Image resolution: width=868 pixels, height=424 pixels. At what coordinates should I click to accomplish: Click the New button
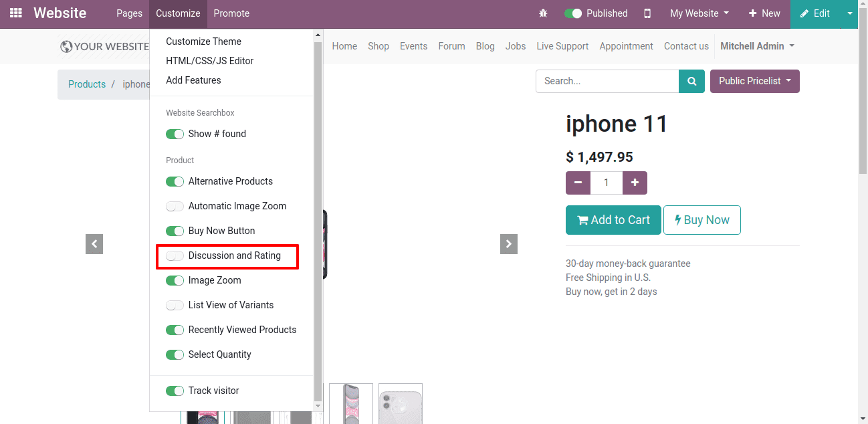[x=764, y=13]
